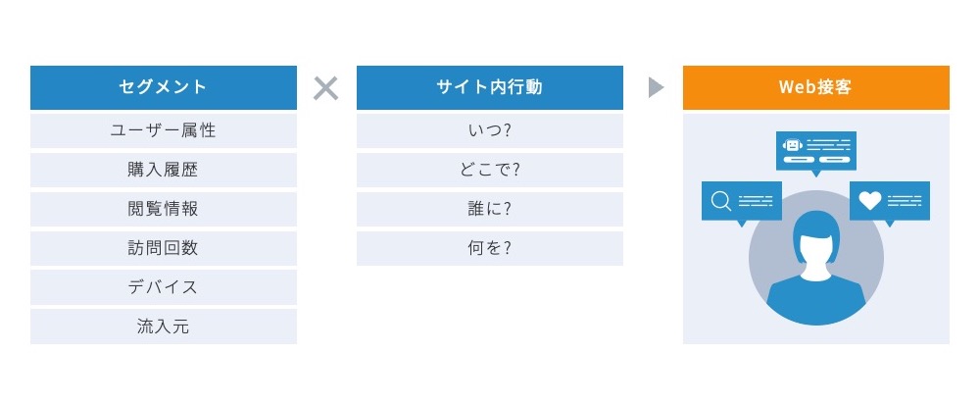Select the サイト内行動 header
This screenshot has width=980, height=402.
tap(489, 87)
